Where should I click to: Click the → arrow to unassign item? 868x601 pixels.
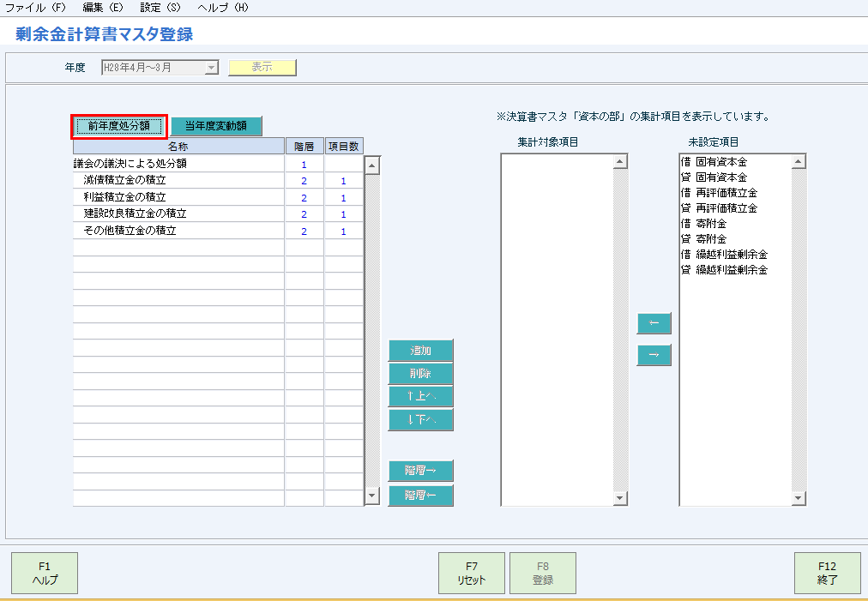coord(654,355)
